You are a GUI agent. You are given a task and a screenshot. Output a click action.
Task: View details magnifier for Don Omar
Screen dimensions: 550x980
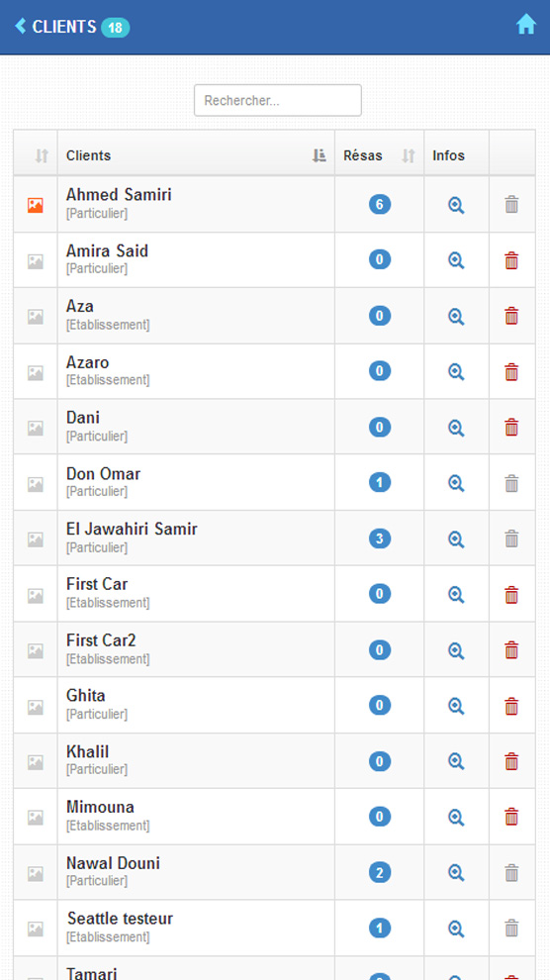(x=456, y=483)
